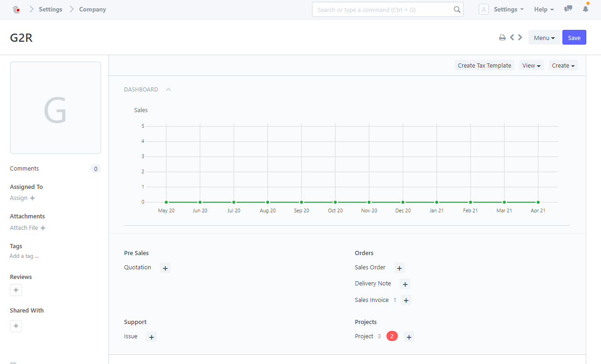Go to next record arrow
The height and width of the screenshot is (364, 601).
click(520, 38)
